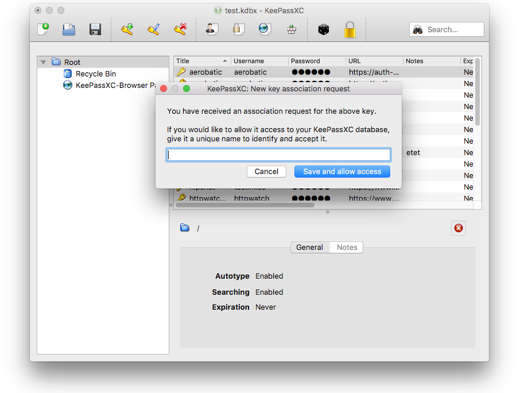Screen dimensions: 532x393
Task: Click the password dots of first aerobatic row
Action: [311, 72]
